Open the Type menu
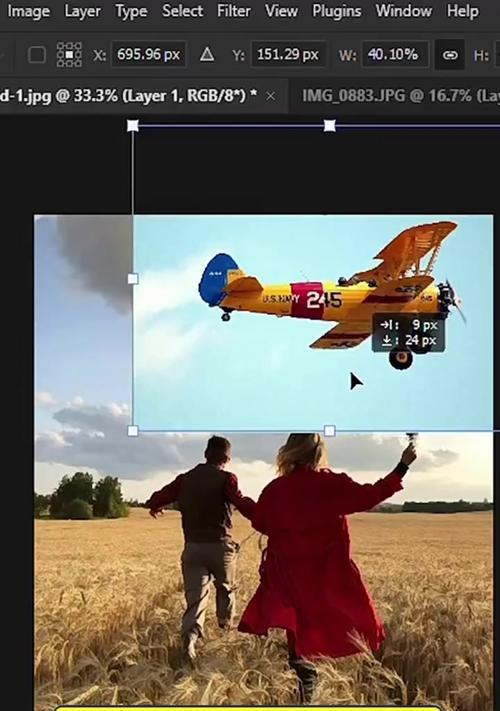 131,11
